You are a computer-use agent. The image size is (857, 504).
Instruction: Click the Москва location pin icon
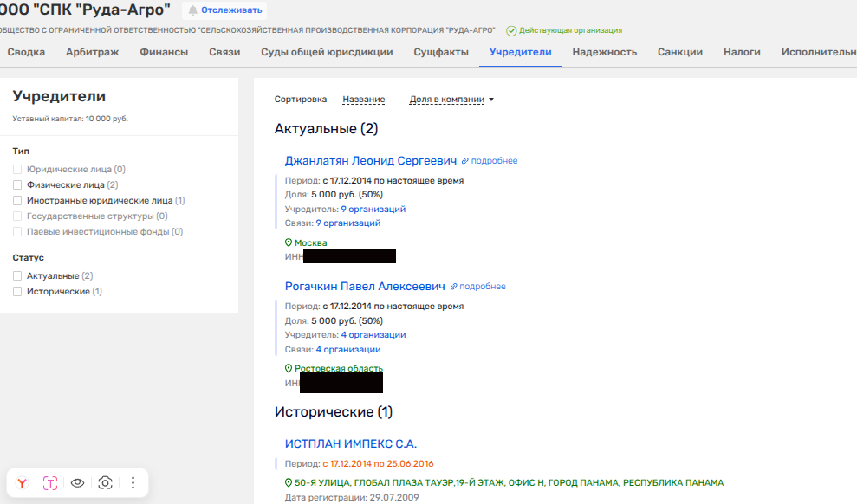pyautogui.click(x=289, y=243)
